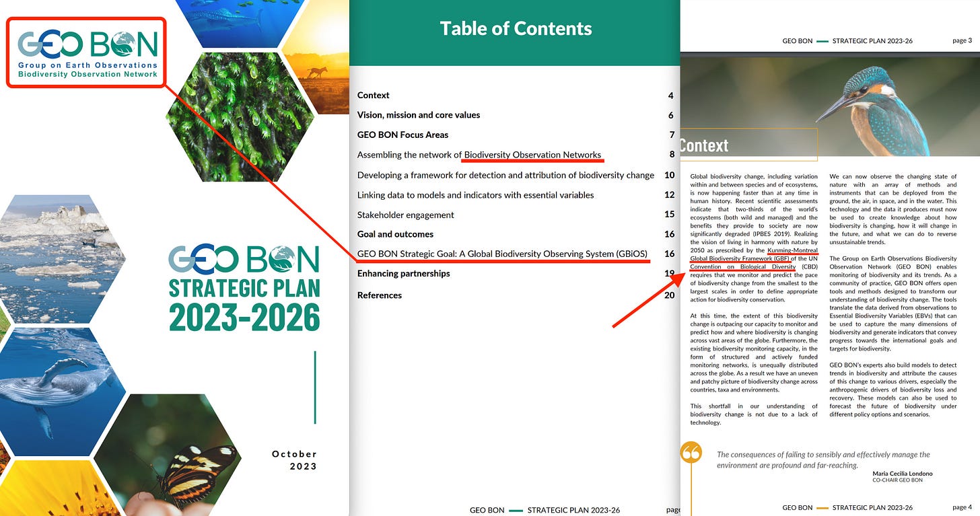The height and width of the screenshot is (516, 980).
Task: Open 'GEO BON Strategic Goal: GBiOS' entry
Action: click(x=503, y=254)
